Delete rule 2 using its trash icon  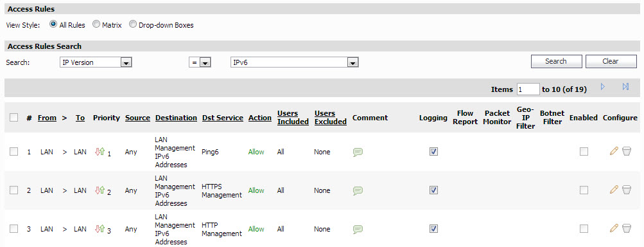point(627,190)
